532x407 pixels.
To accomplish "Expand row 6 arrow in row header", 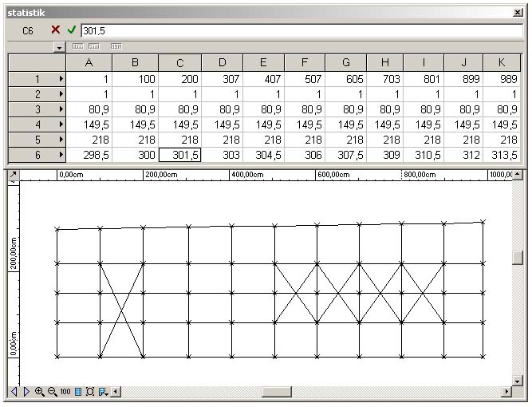I will pyautogui.click(x=61, y=155).
